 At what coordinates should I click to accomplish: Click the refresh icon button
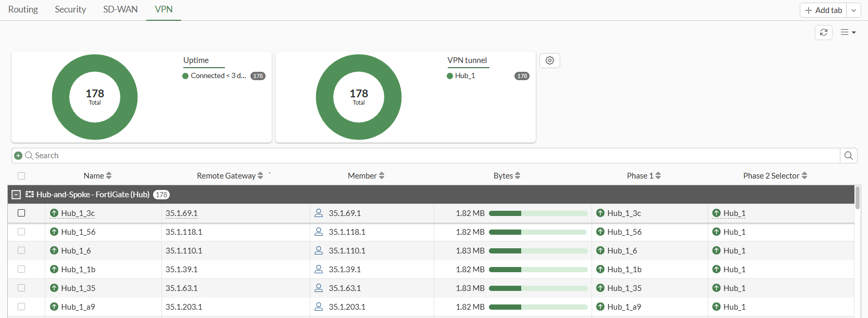pos(823,32)
